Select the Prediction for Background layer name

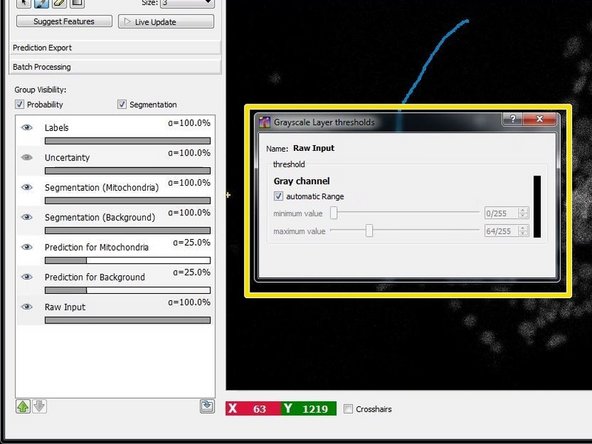coord(95,277)
